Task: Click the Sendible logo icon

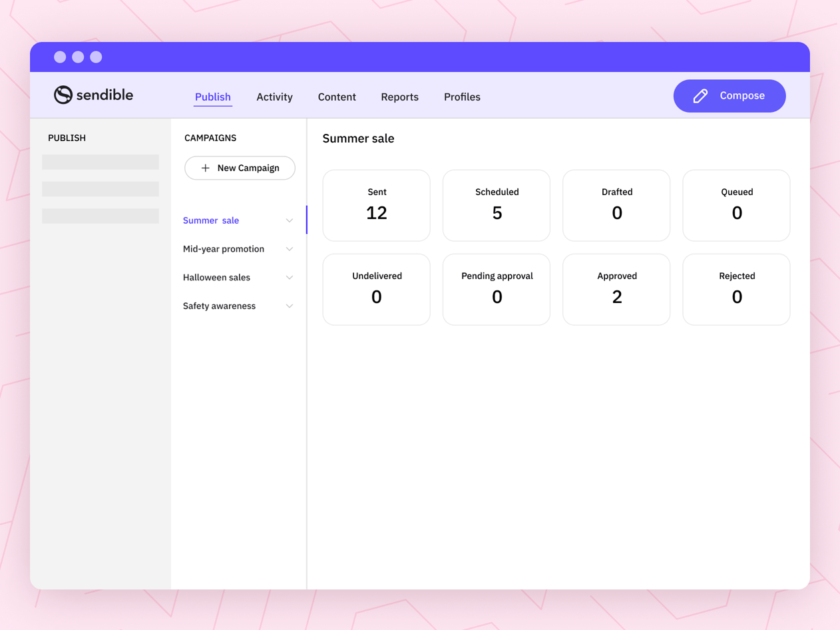Action: click(x=62, y=95)
